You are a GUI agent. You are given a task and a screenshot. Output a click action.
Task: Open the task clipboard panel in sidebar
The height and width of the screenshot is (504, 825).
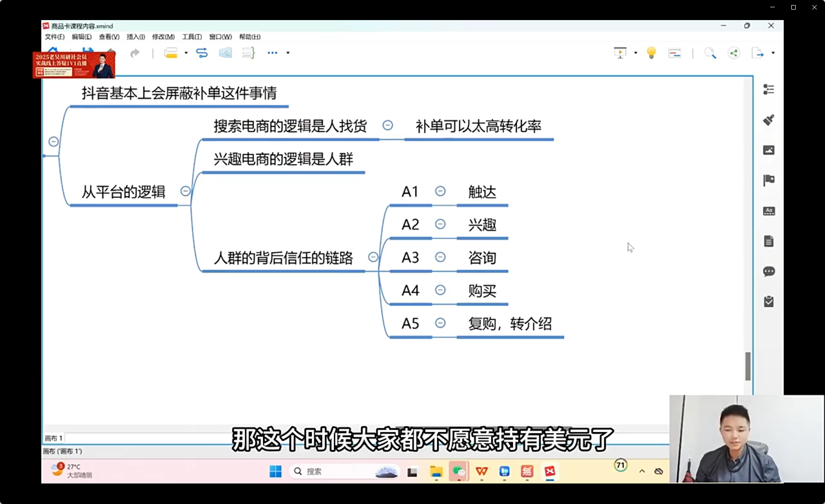pos(768,301)
